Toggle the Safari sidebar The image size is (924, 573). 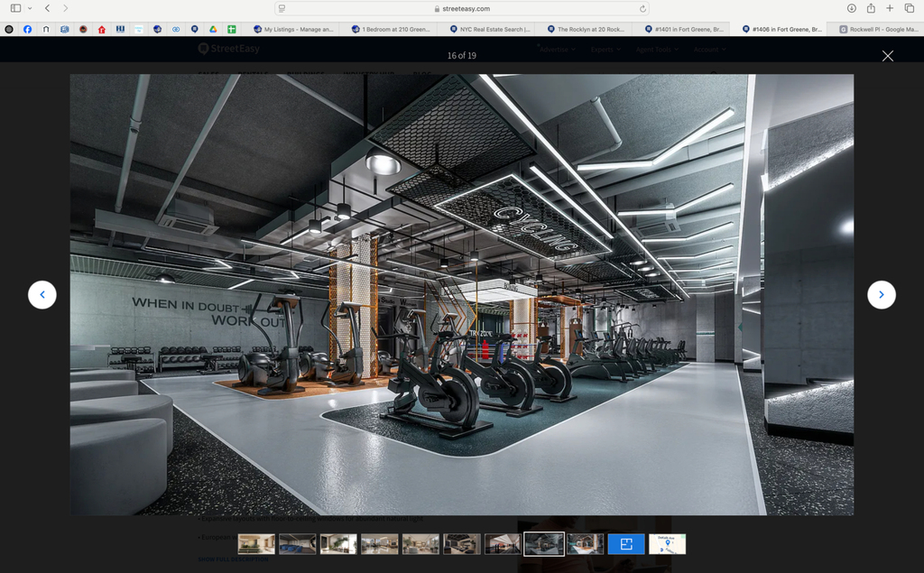(16, 8)
